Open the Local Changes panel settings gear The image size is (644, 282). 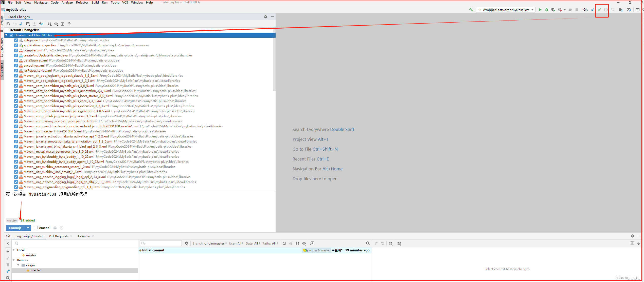(x=266, y=17)
